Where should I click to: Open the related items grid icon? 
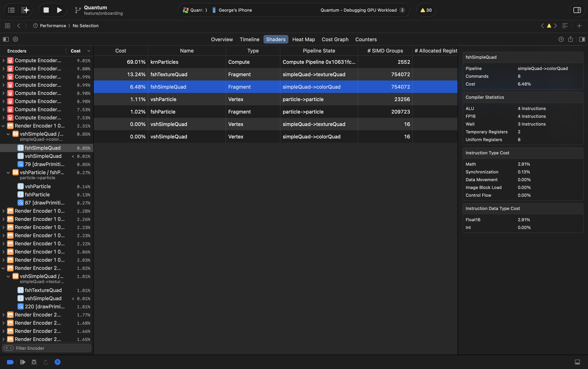pyautogui.click(x=7, y=26)
